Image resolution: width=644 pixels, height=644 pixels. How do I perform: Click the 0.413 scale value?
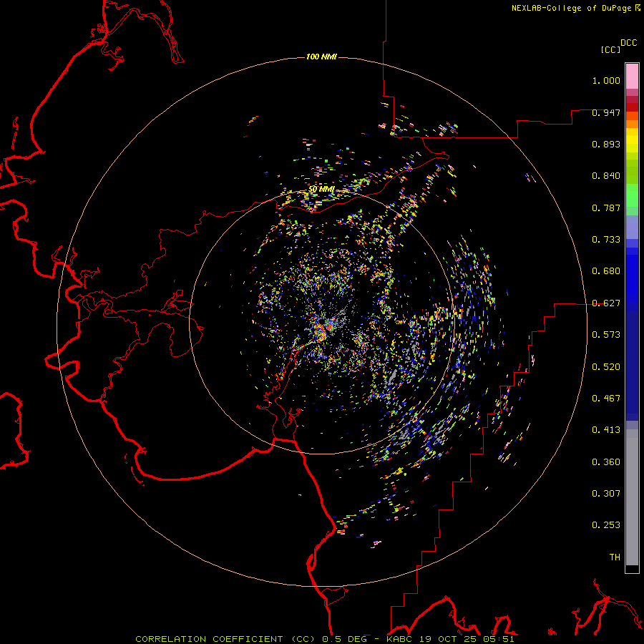pos(606,430)
